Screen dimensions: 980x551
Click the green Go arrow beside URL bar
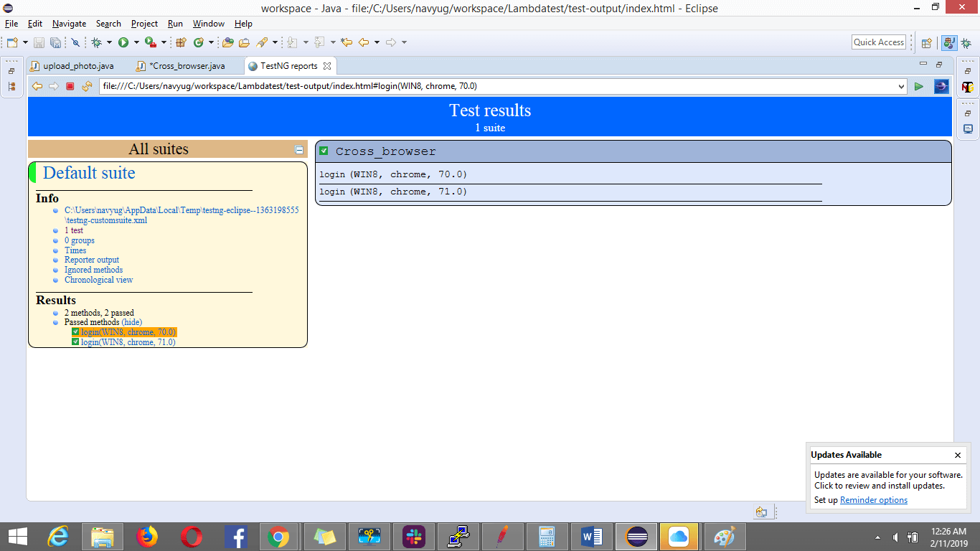pyautogui.click(x=918, y=86)
